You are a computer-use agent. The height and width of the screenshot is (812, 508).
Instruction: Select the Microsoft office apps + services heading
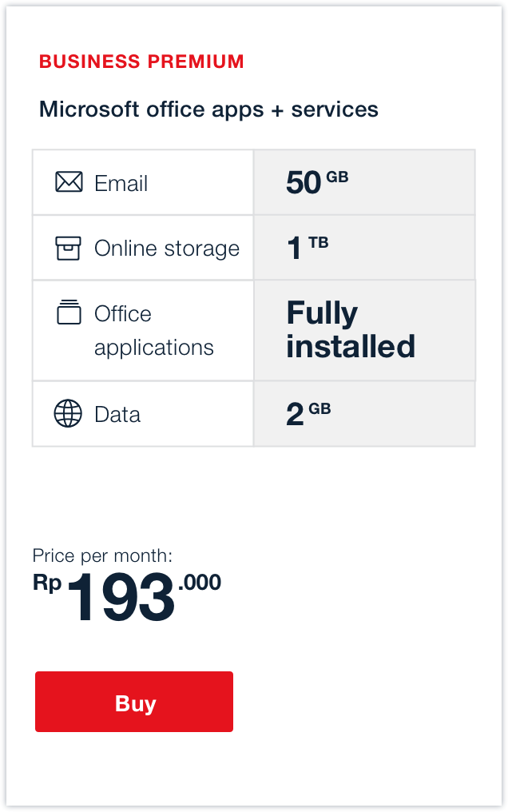[208, 109]
